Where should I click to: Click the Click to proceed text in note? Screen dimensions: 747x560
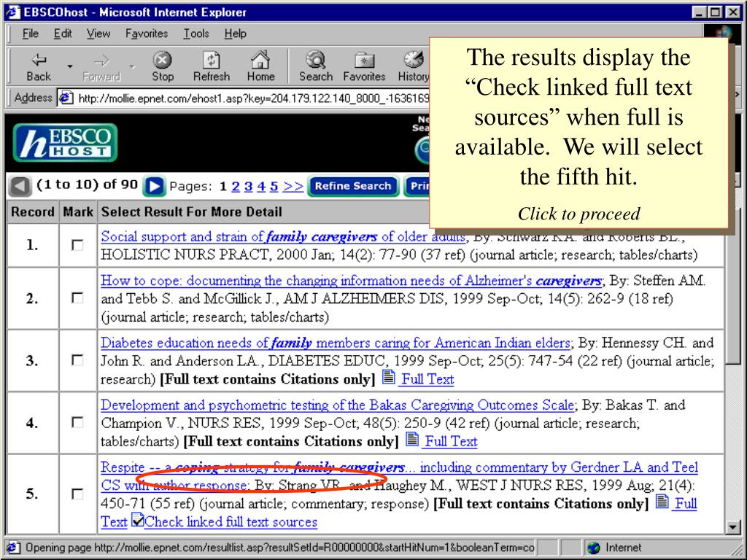(578, 214)
